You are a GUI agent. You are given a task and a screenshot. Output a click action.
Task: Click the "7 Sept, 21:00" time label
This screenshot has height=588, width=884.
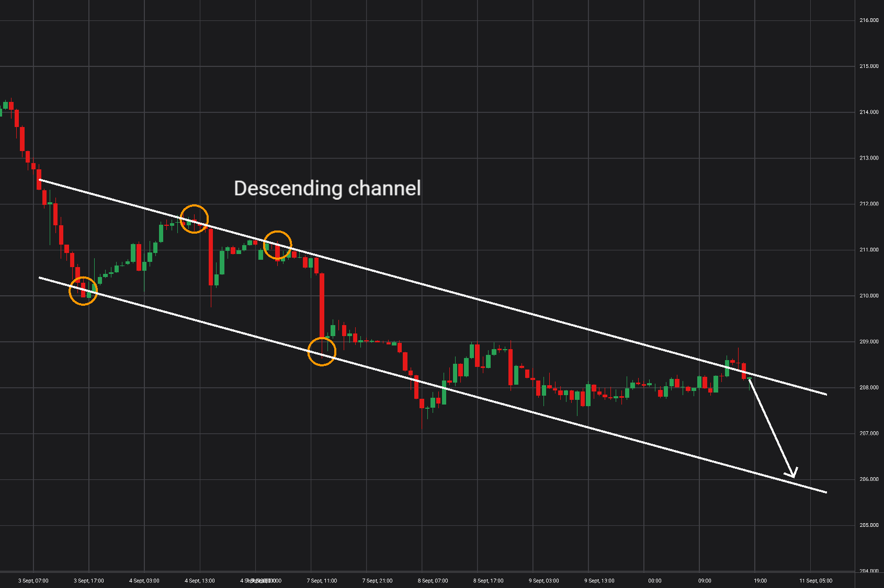click(378, 581)
